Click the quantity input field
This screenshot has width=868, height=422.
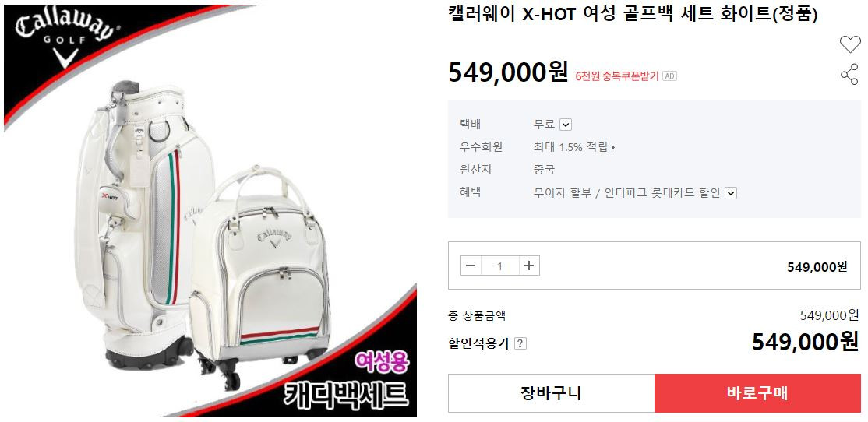(x=500, y=266)
